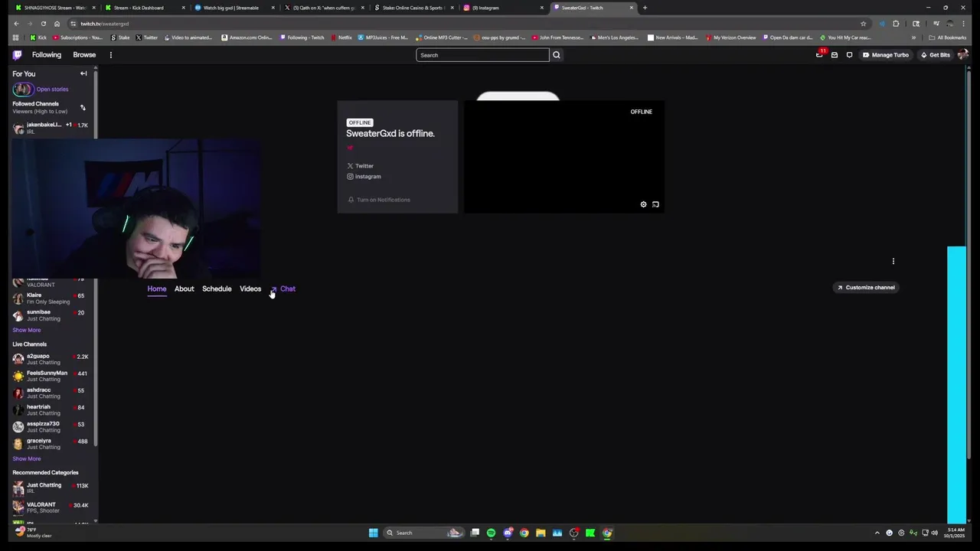Image resolution: width=980 pixels, height=551 pixels.
Task: Reload the Twitch page
Action: [43, 24]
